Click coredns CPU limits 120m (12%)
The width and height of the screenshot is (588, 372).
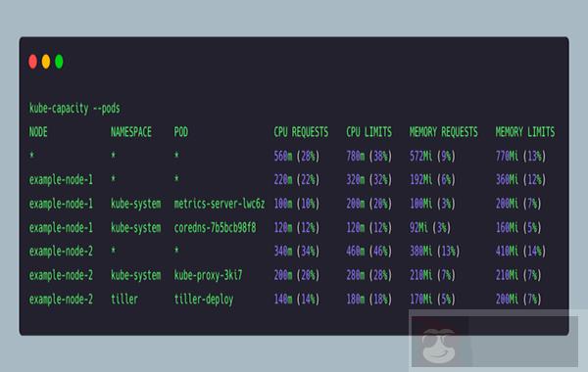[x=369, y=227]
